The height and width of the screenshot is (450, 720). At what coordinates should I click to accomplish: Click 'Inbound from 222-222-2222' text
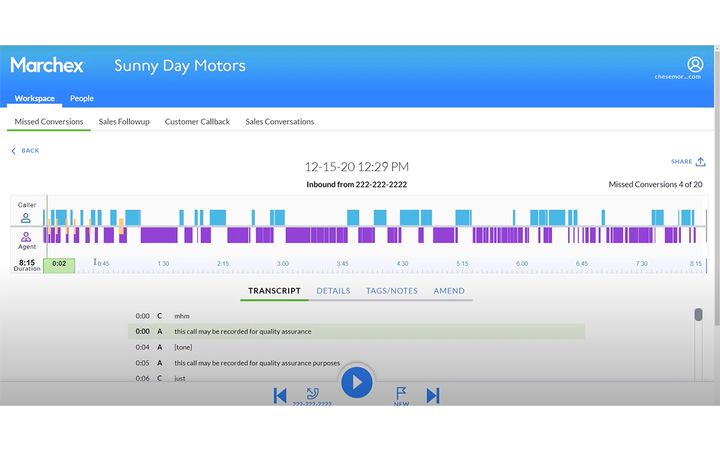coord(356,185)
